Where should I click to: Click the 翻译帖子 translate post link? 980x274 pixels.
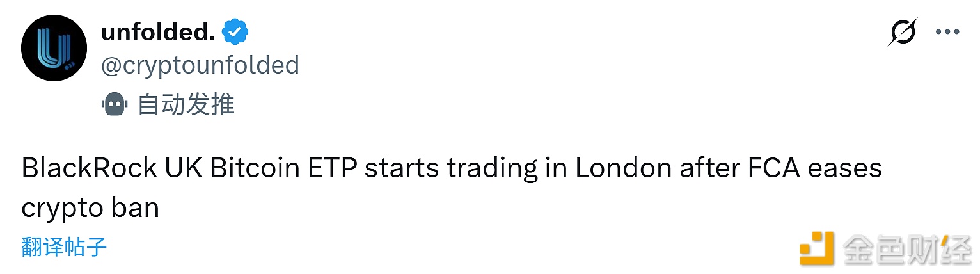pos(63,246)
